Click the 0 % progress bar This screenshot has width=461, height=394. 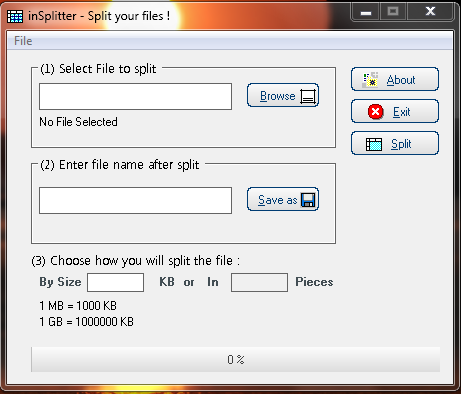tap(235, 359)
